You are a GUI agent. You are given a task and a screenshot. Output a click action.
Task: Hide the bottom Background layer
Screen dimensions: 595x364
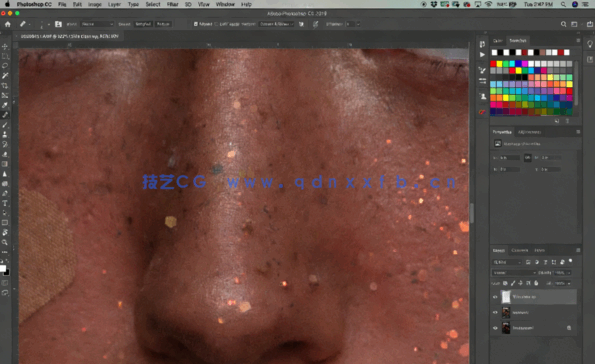pyautogui.click(x=495, y=328)
